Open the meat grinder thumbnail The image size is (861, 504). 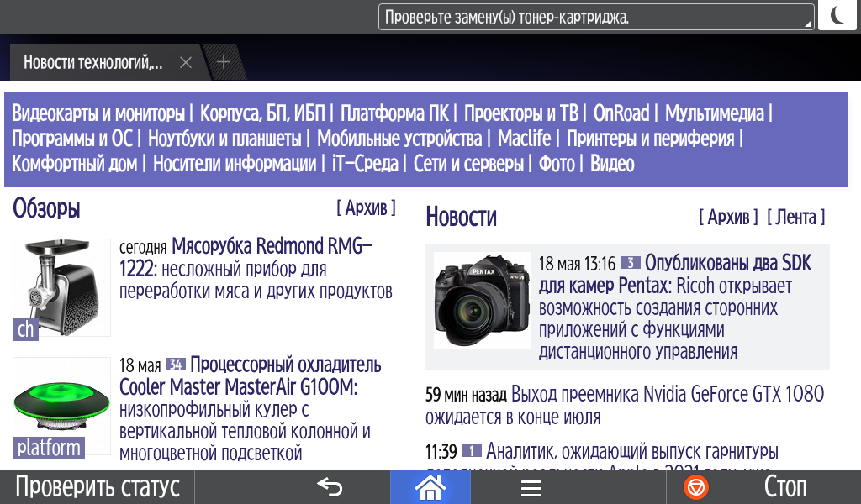(x=61, y=287)
